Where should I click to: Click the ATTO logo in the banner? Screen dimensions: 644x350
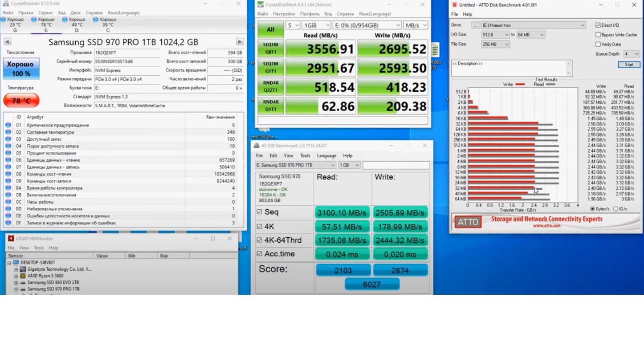(x=468, y=222)
